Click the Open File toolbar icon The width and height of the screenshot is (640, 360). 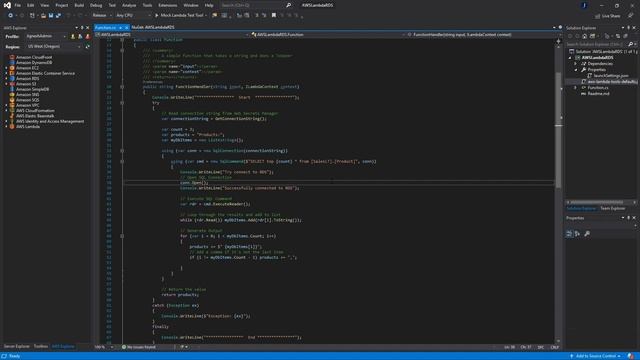click(43, 16)
